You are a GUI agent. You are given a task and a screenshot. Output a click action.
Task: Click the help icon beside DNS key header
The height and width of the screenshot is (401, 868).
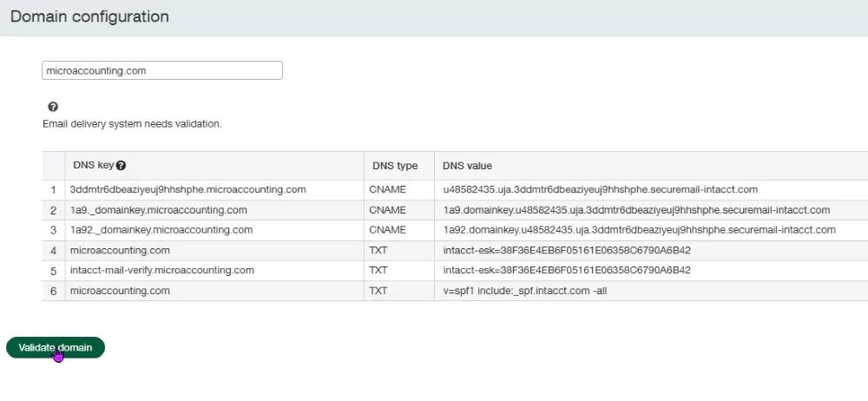[x=122, y=166]
